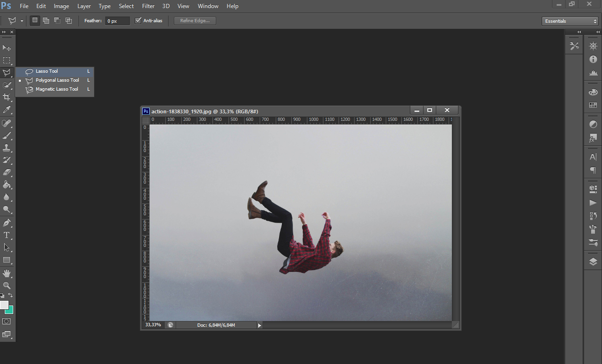Screen dimensions: 602x364
Task: Choose Subtract from selection mode
Action: [57, 20]
